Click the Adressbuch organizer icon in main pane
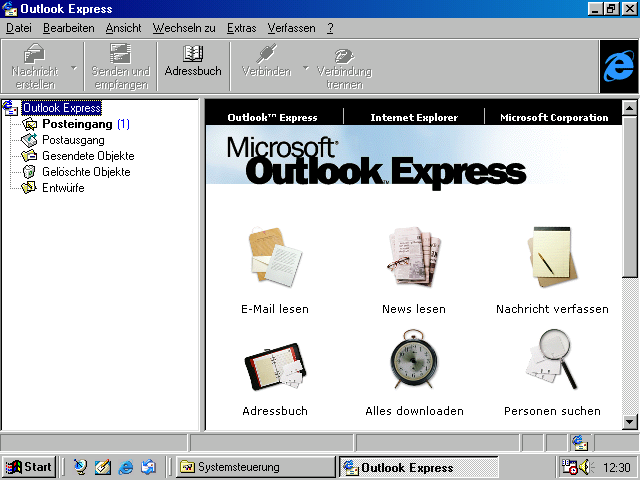The height and width of the screenshot is (480, 640). tap(275, 366)
